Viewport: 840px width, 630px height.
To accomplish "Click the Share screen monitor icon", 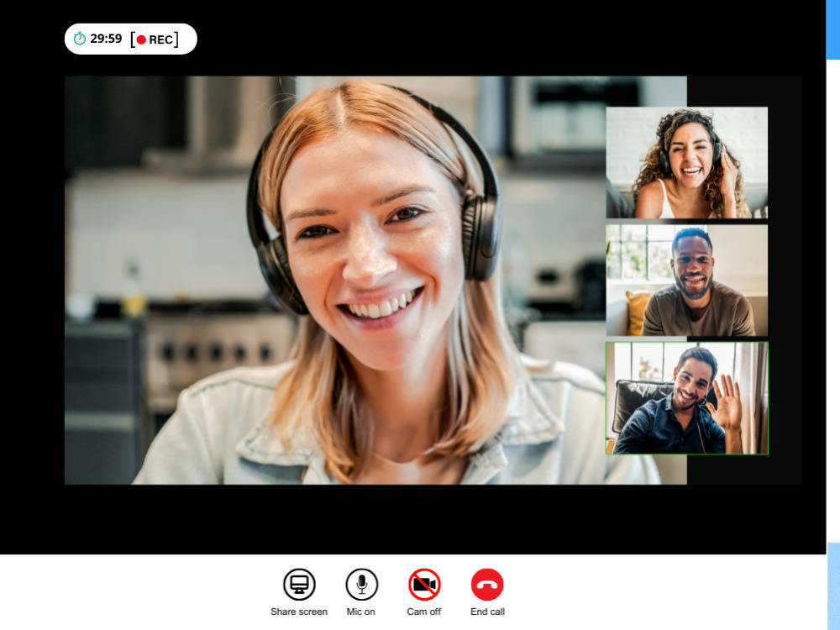I will [299, 585].
